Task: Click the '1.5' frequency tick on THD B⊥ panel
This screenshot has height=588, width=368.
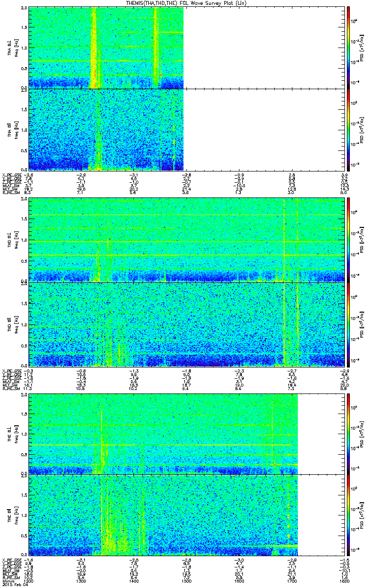Action: point(23,220)
